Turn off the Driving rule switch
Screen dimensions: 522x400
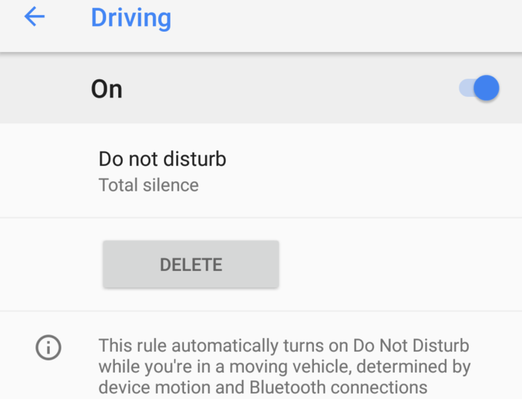tap(479, 88)
